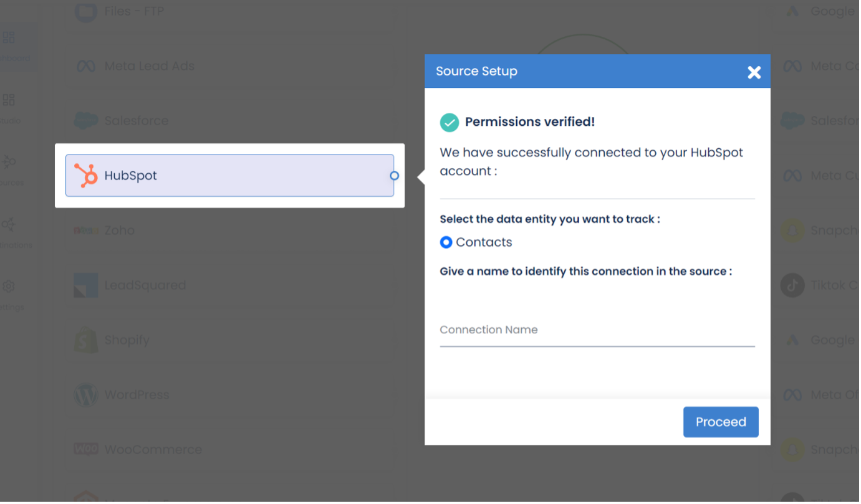Open the Settings gear in sidebar
The height and width of the screenshot is (504, 861).
(9, 287)
